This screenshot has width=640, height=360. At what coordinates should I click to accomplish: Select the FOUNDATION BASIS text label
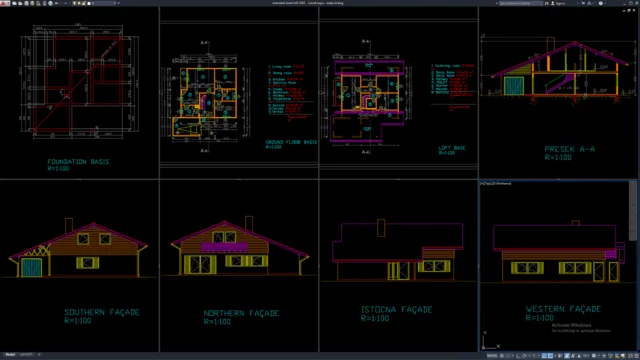click(x=78, y=162)
